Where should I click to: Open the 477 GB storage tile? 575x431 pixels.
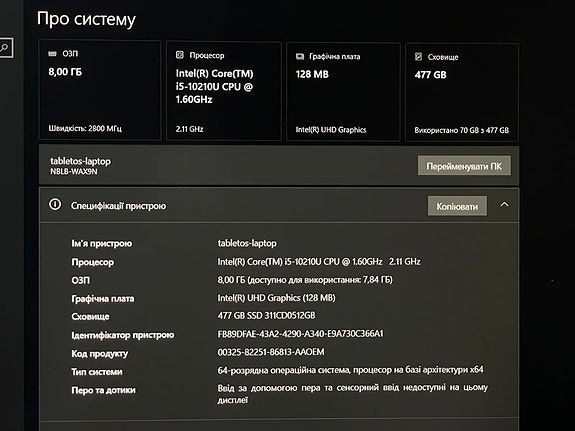462,92
